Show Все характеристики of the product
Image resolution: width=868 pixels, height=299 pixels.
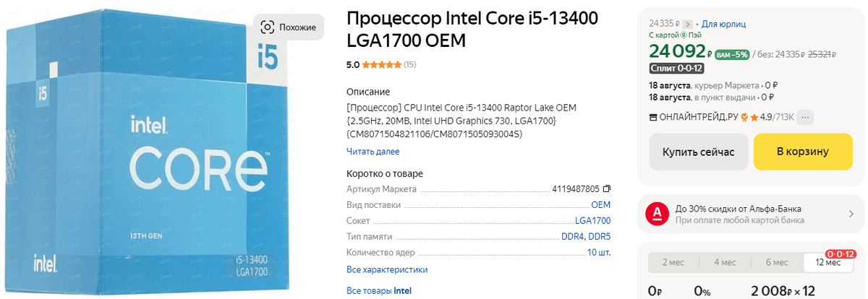387,269
